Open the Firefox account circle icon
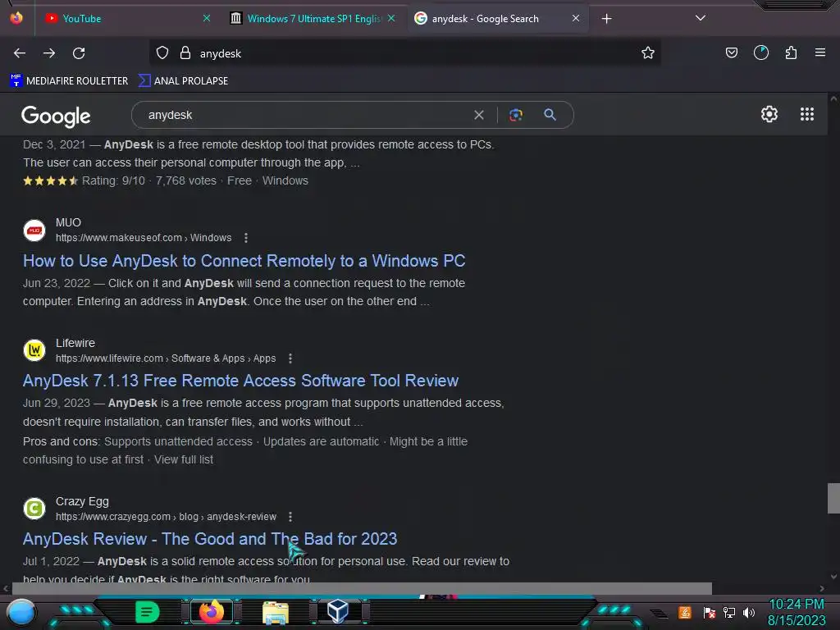Viewport: 840px width, 630px height. point(761,53)
